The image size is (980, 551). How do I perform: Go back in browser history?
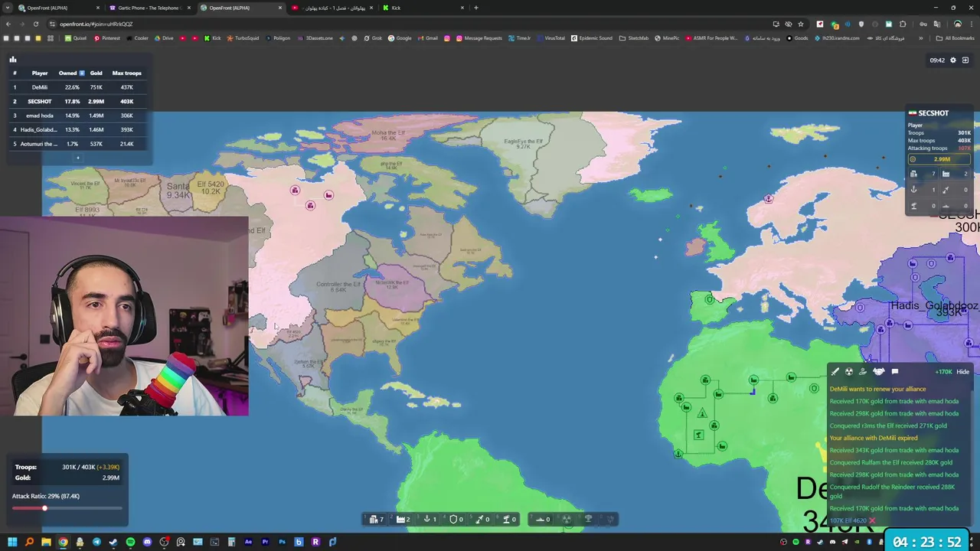(8, 24)
